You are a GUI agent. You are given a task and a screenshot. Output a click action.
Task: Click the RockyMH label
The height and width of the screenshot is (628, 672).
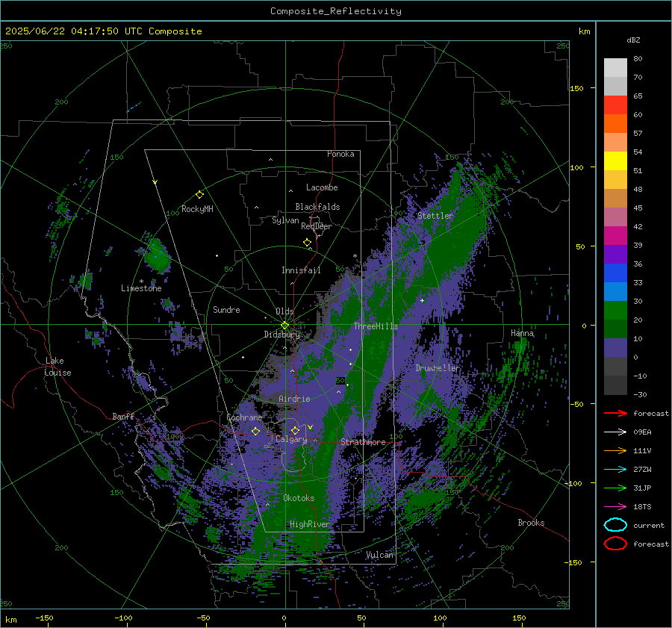[197, 209]
